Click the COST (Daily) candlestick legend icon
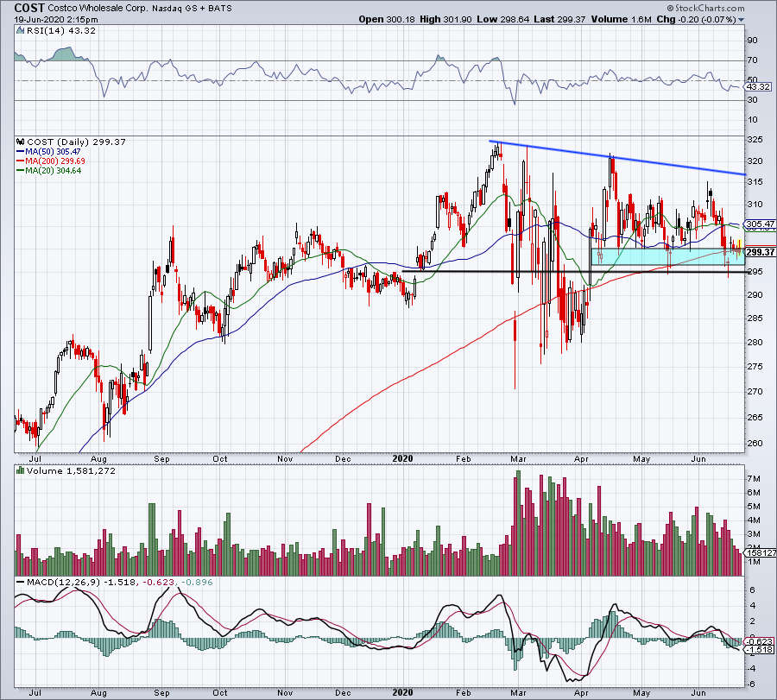This screenshot has height=700, width=777. (x=21, y=142)
